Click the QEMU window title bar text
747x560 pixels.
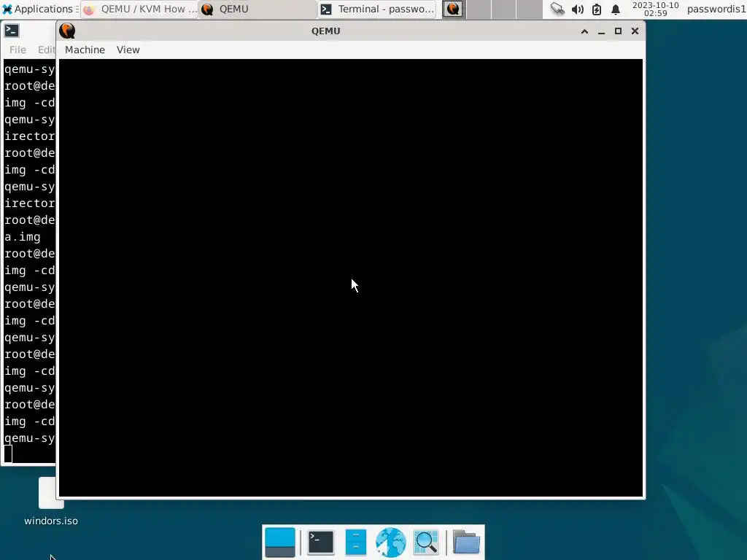pyautogui.click(x=326, y=31)
